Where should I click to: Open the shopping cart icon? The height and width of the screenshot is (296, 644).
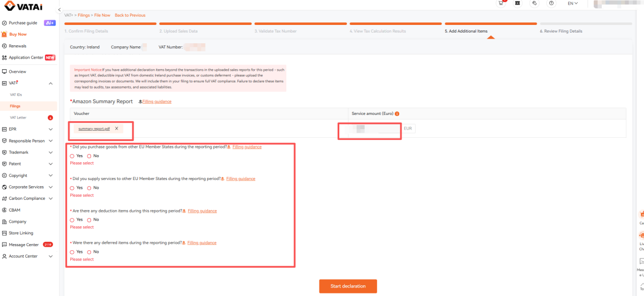[501, 3]
